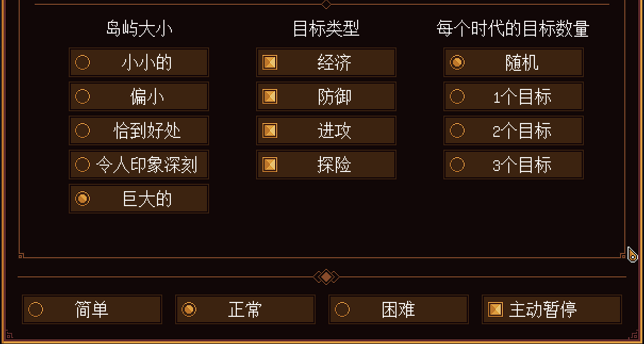Viewport: 644px width, 344px height.
Task: Select the 2个目标 option
Action: coord(514,130)
